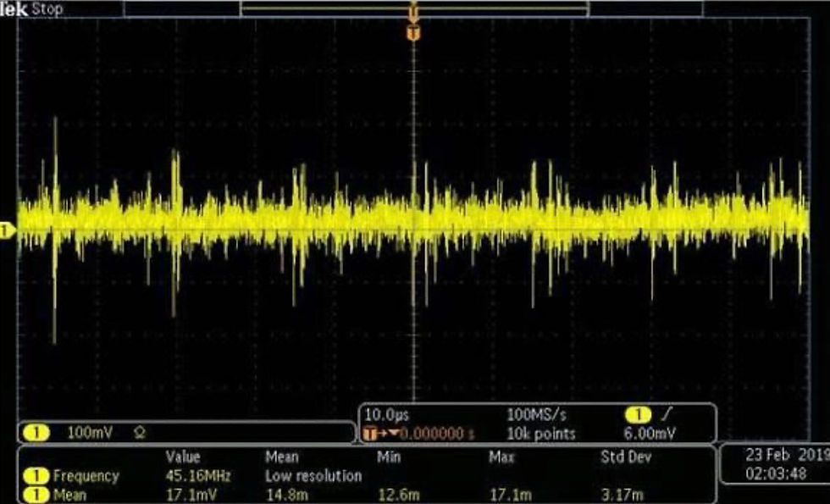Click the Mean column header
830x504 pixels.
coord(281,457)
